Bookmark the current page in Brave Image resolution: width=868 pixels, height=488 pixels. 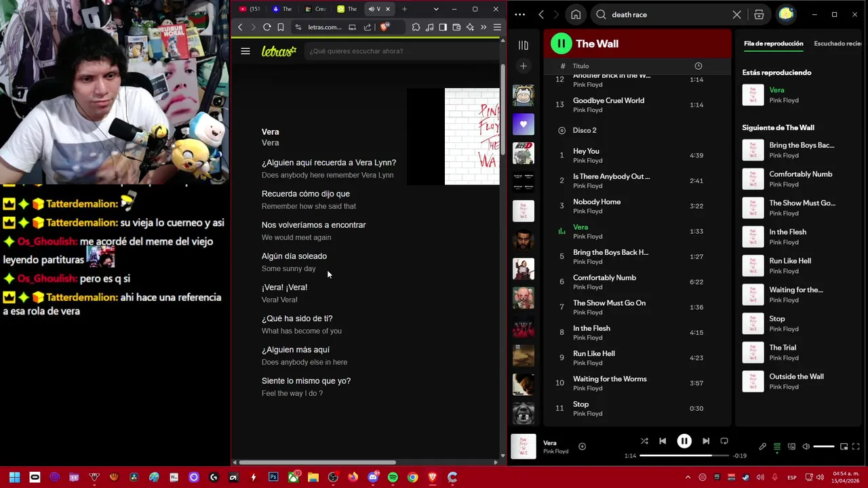[x=281, y=27]
